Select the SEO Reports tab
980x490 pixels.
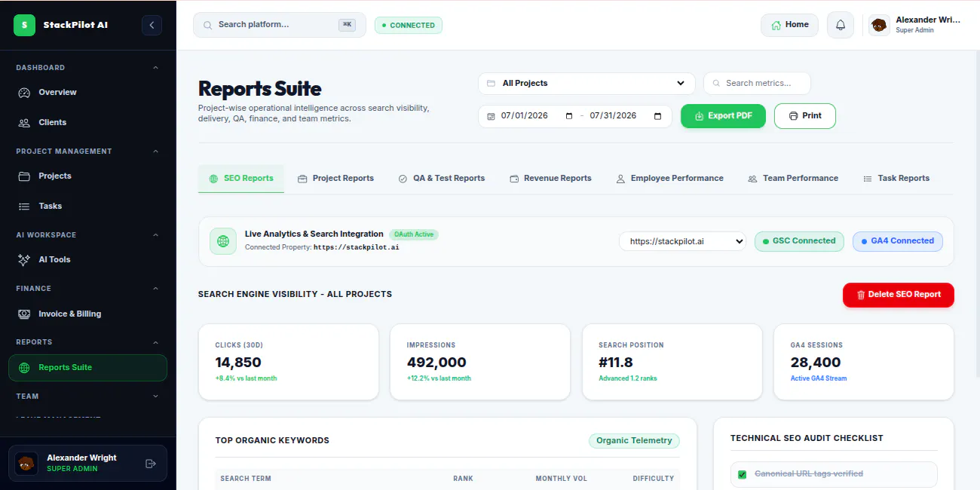[241, 179]
